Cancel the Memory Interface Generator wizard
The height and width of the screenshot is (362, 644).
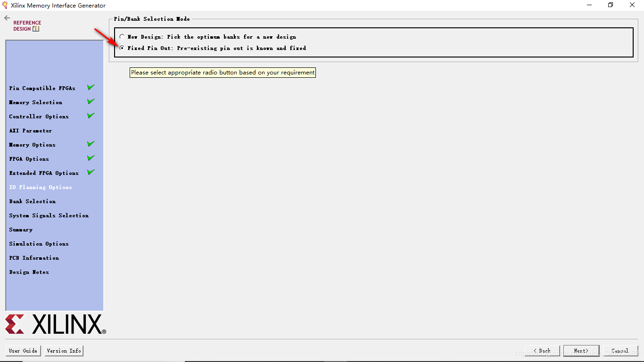[x=620, y=351]
